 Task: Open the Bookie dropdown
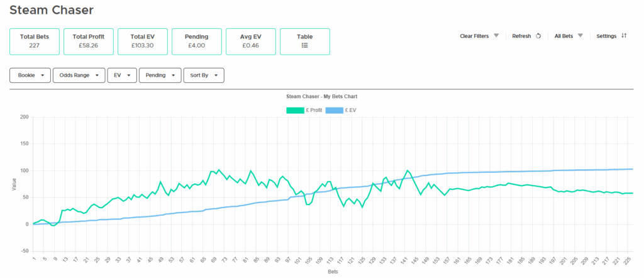pos(30,75)
